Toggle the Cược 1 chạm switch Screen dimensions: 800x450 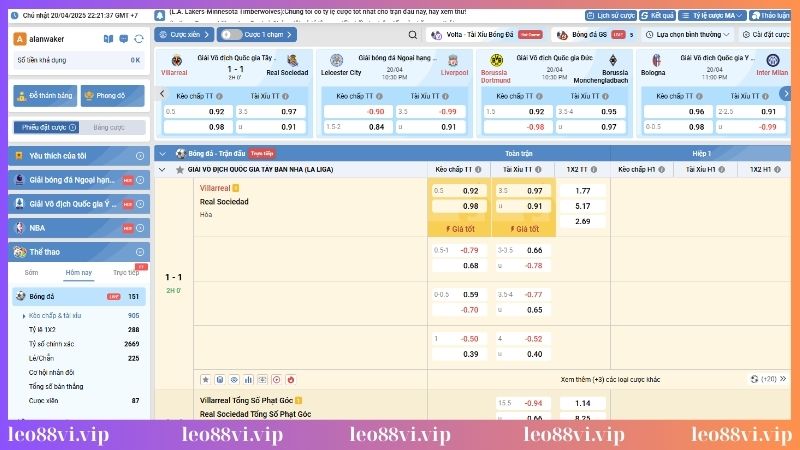226,34
